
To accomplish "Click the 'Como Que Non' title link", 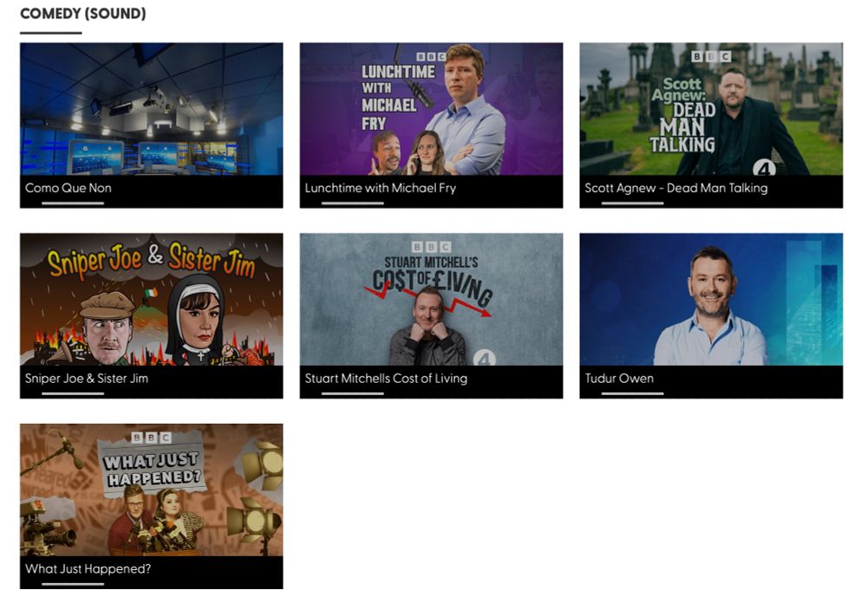I will (68, 188).
